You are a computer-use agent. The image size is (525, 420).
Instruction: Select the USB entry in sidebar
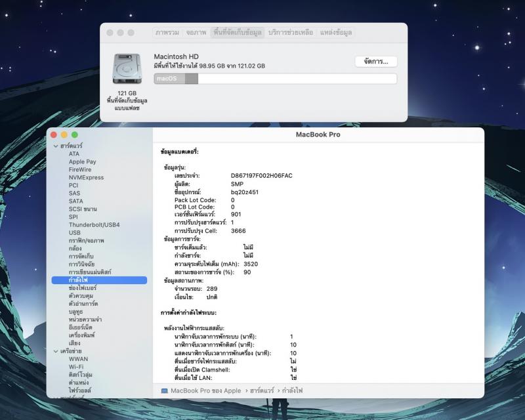coord(75,232)
